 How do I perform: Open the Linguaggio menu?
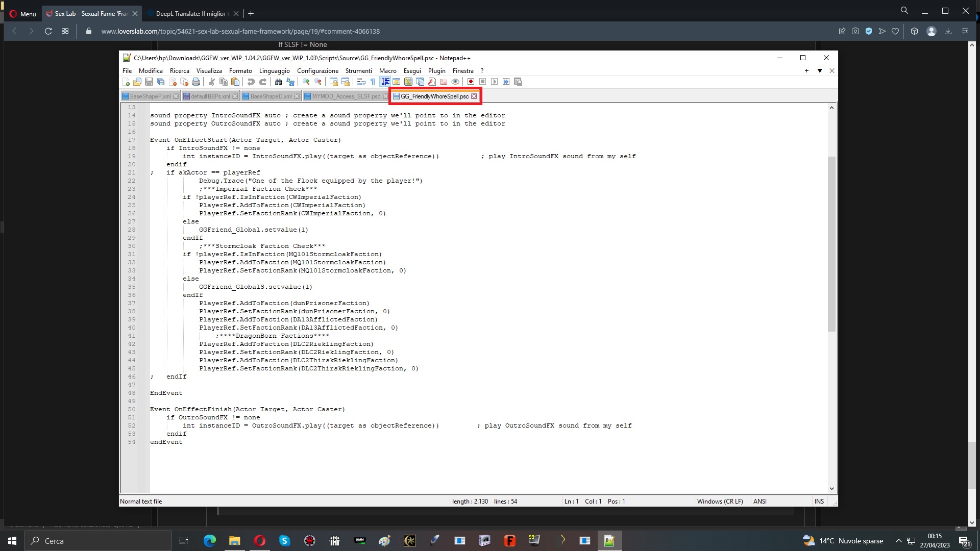tap(274, 71)
